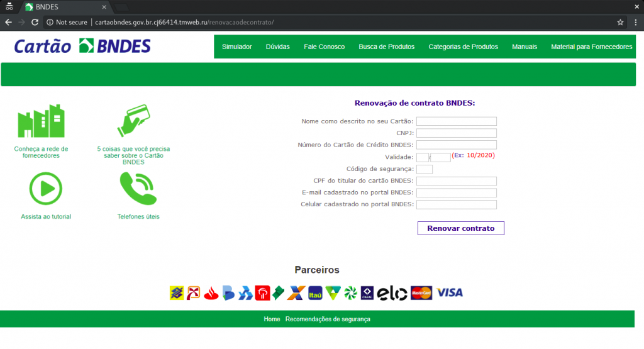
Task: Open Material para Fornecedores menu item
Action: tap(591, 47)
